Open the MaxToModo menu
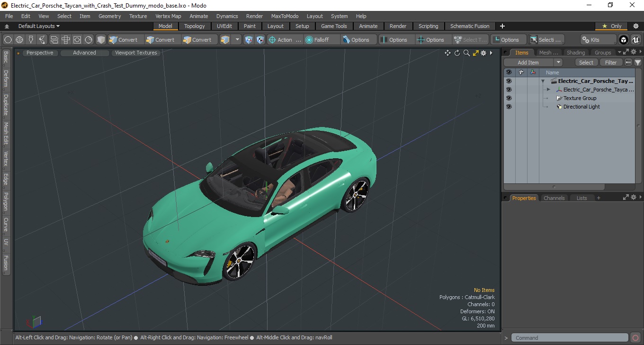Viewport: 644px width, 345px height. 285,16
